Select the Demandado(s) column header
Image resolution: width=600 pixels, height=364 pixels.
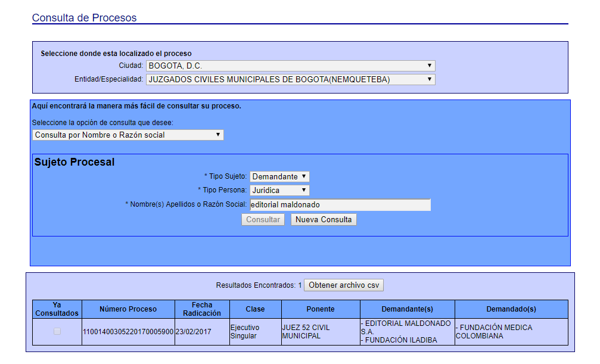click(x=511, y=309)
